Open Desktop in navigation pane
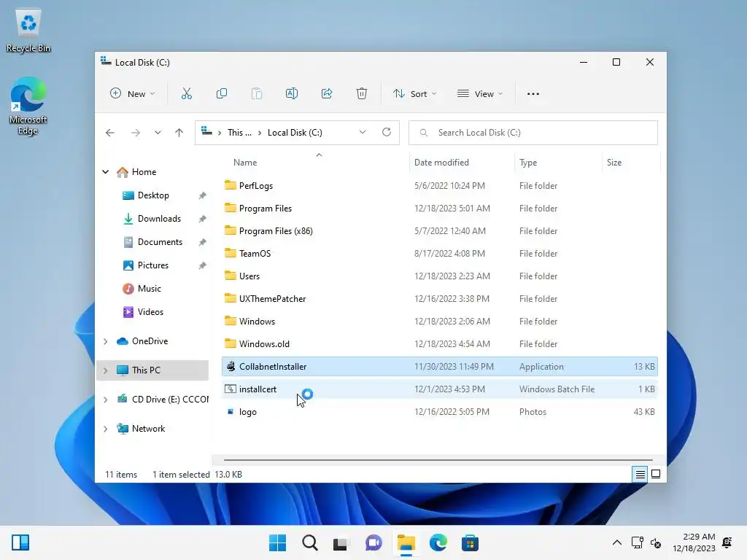 (x=153, y=195)
